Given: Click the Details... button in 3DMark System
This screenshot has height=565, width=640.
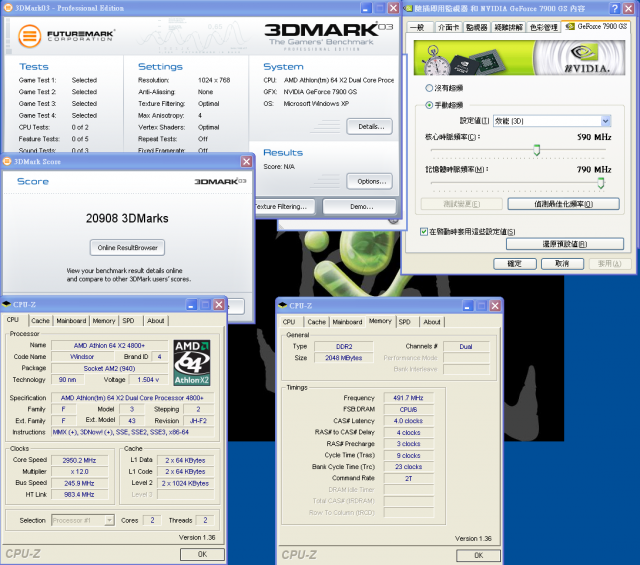Looking at the screenshot, I should (370, 127).
